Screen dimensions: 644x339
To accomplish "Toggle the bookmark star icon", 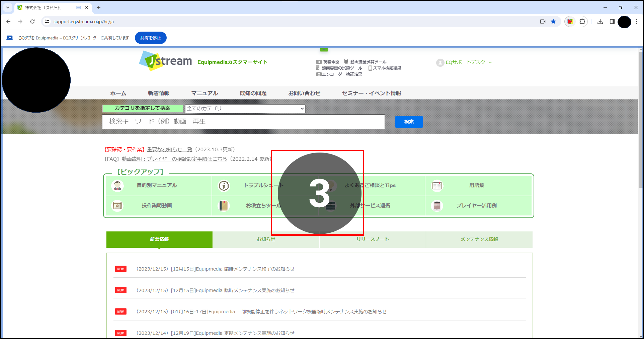I will click(553, 21).
